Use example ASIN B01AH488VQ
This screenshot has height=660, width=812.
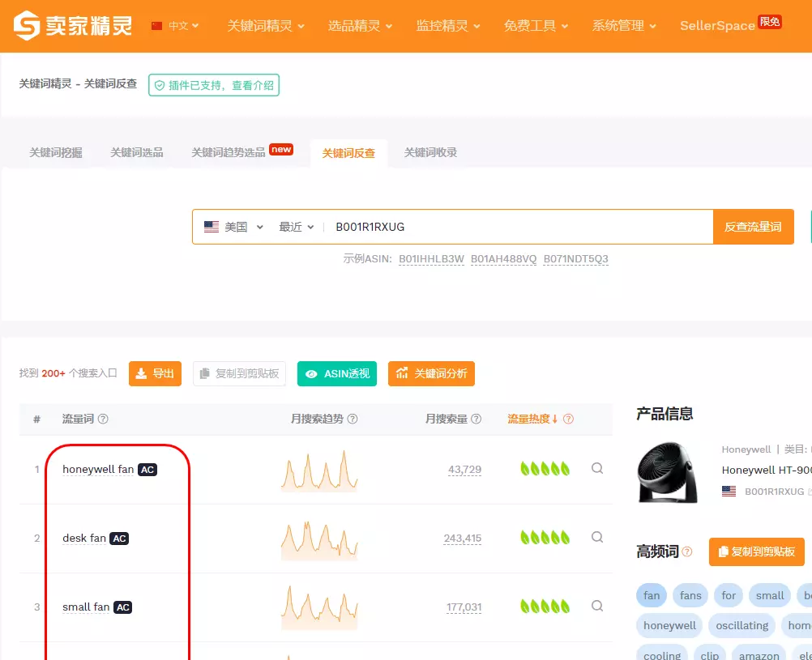503,259
